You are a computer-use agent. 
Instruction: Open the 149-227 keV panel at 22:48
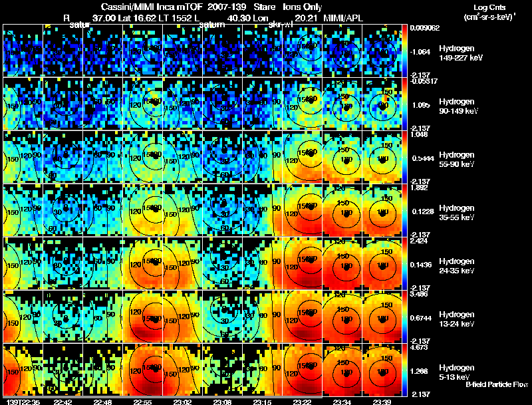click(103, 51)
